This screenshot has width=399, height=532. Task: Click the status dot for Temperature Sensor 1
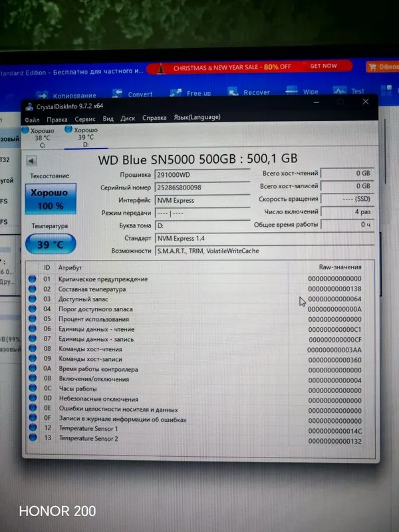pos(33,428)
